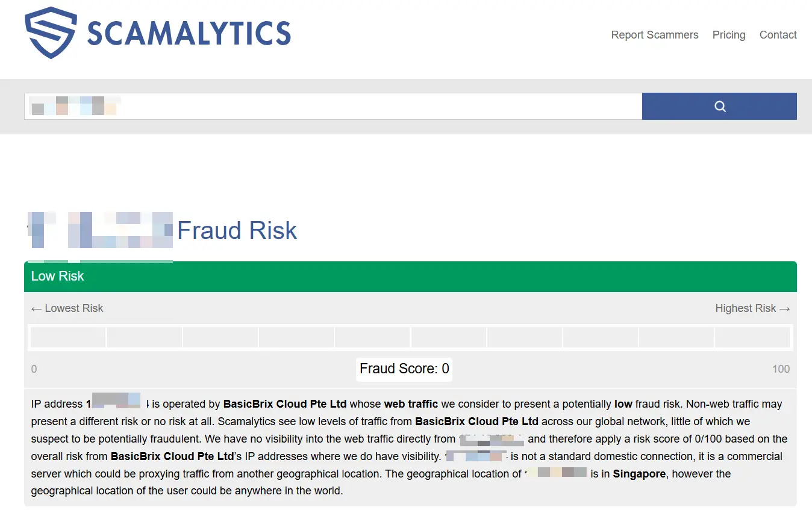The width and height of the screenshot is (812, 510).
Task: Click the Lowest Risk arrow label
Action: pos(67,308)
